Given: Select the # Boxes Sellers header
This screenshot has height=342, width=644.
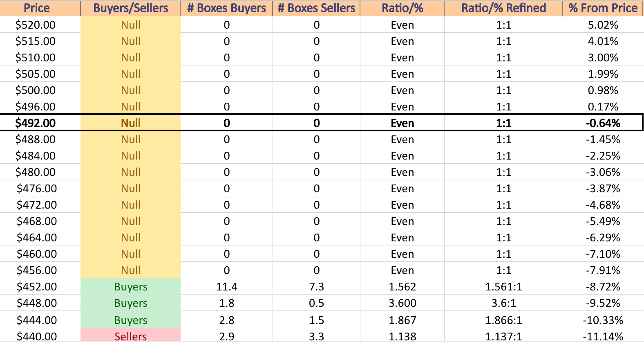Looking at the screenshot, I should pos(316,8).
